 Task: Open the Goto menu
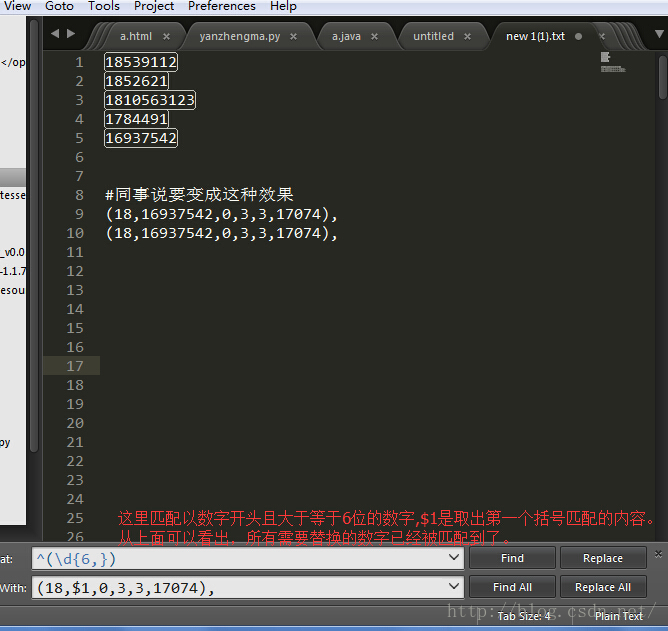(x=59, y=6)
